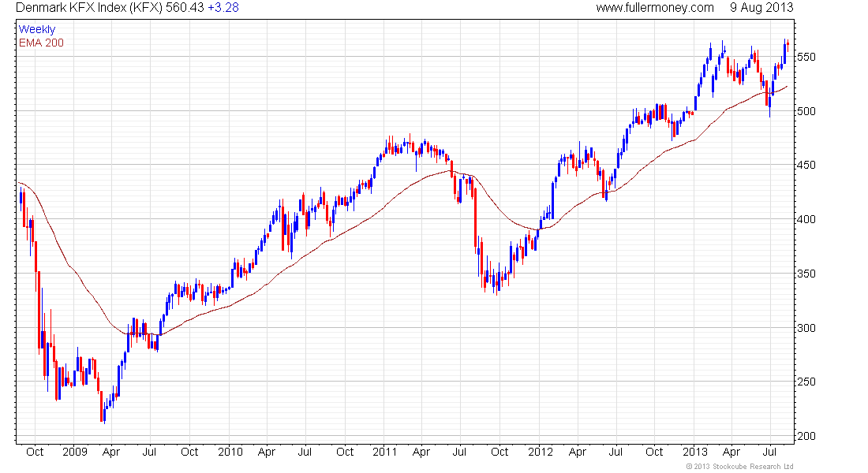Click the 500 y-axis label
The height and width of the screenshot is (473, 868).
[x=806, y=111]
